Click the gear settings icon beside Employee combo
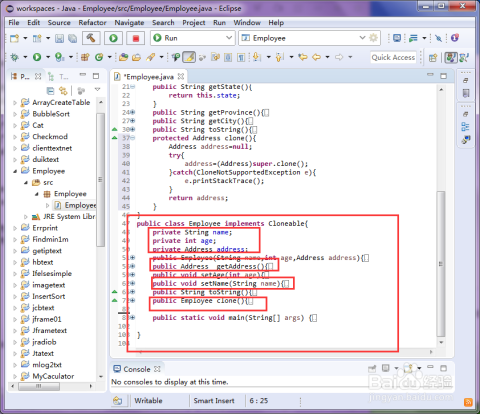The width and height of the screenshot is (480, 414). pos(373,38)
